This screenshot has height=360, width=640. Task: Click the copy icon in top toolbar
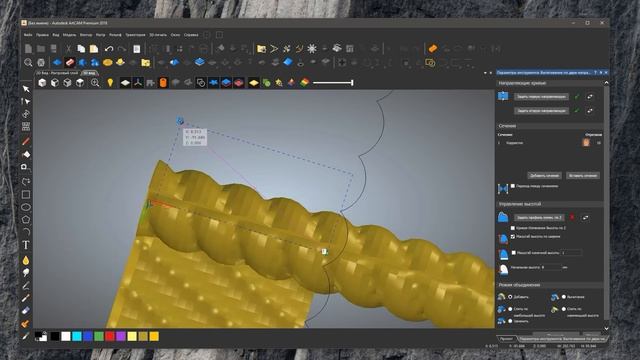pos(81,49)
